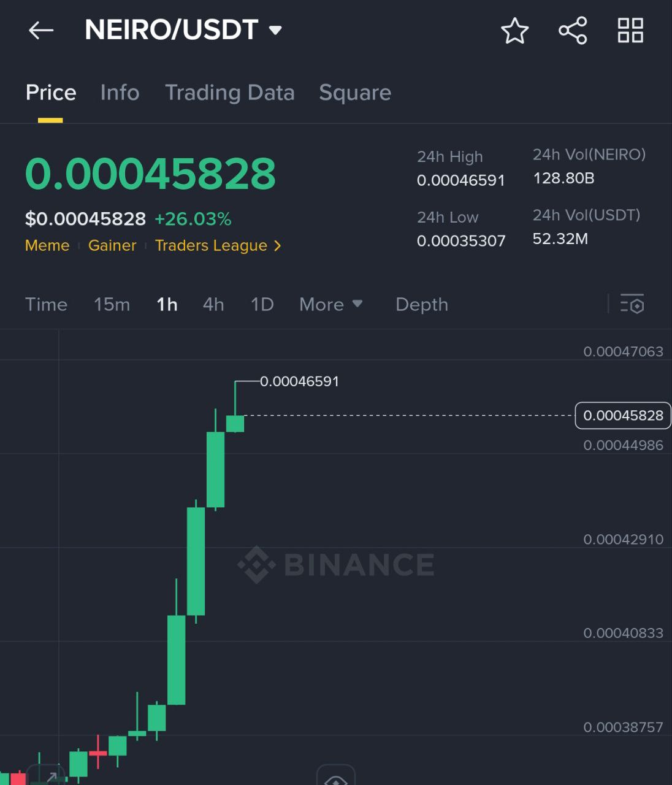
Task: Tap the 24h High value 0.00046591
Action: [x=461, y=180]
